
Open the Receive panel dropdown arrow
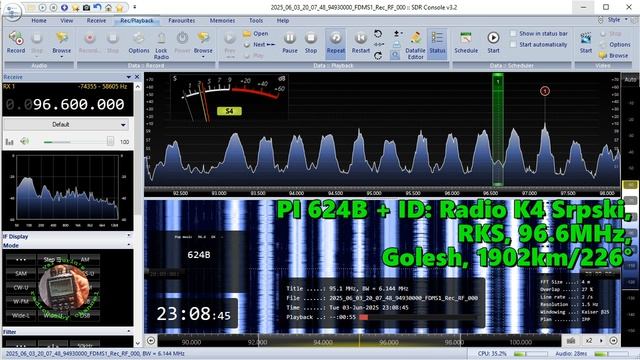point(129,77)
